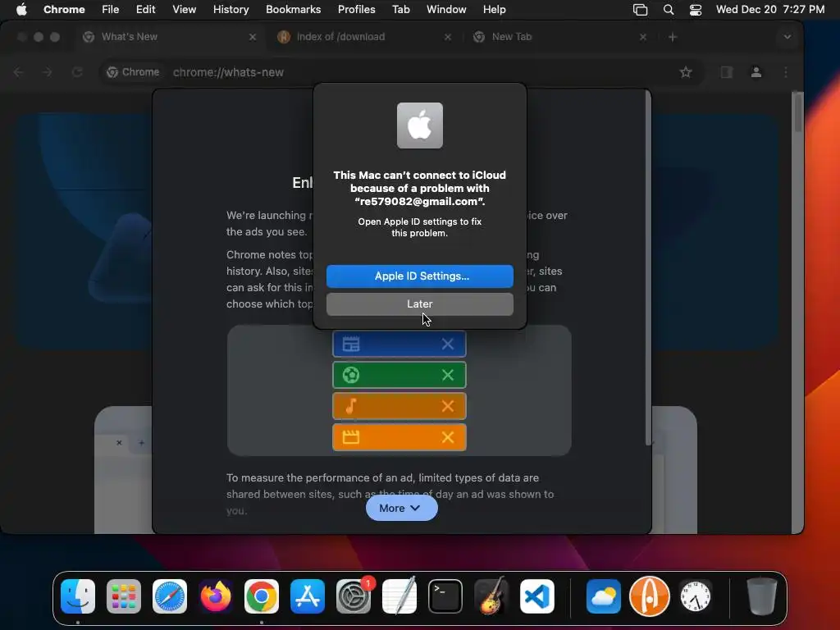Open Control Center in the menu bar

pyautogui.click(x=696, y=10)
